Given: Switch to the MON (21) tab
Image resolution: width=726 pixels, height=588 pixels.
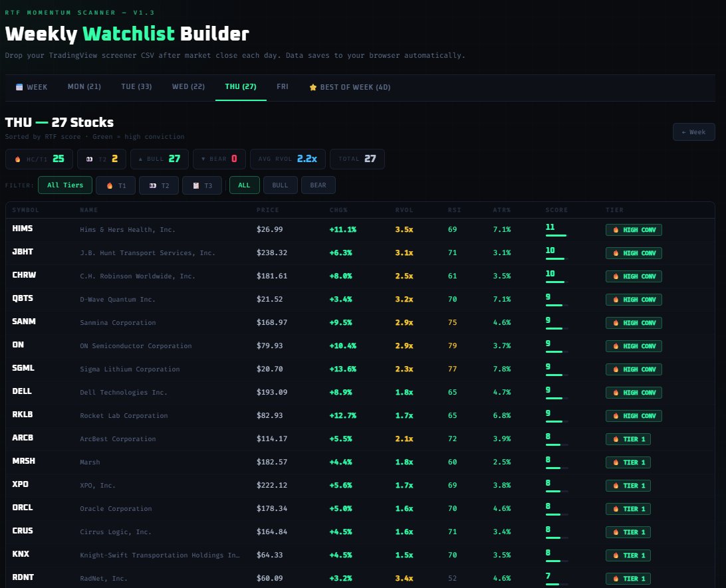Looking at the screenshot, I should pos(84,87).
